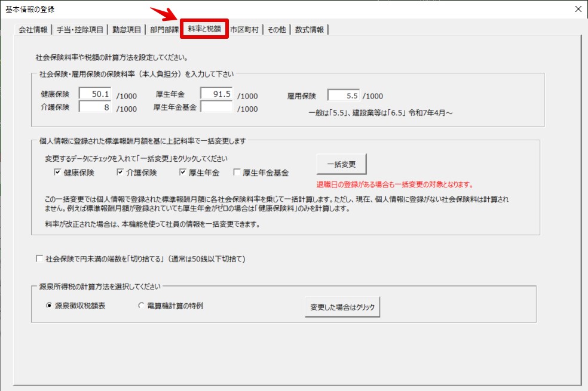588x391 pixels.
Task: Click the empty 厚生年金基金 rate field
Action: [x=216, y=107]
